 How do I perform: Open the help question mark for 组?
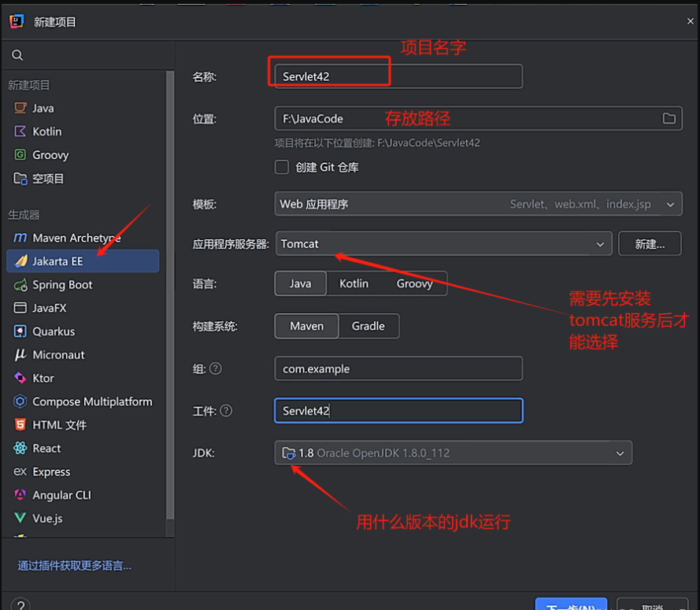click(x=216, y=368)
